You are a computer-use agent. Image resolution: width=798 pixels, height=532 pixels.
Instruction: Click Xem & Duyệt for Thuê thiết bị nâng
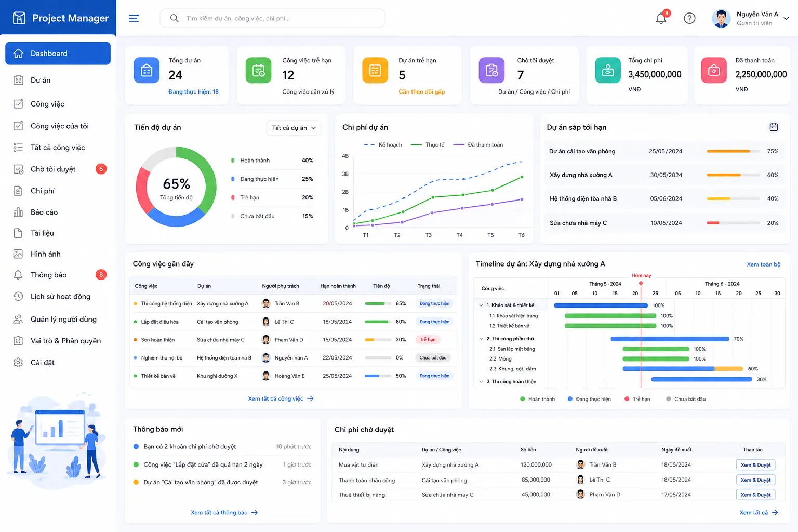click(755, 495)
